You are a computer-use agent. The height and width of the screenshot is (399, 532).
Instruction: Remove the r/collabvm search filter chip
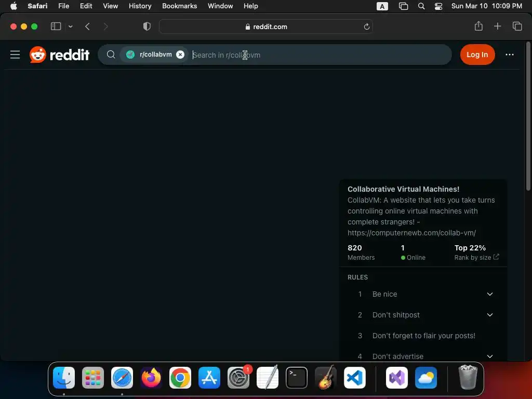[x=180, y=55]
